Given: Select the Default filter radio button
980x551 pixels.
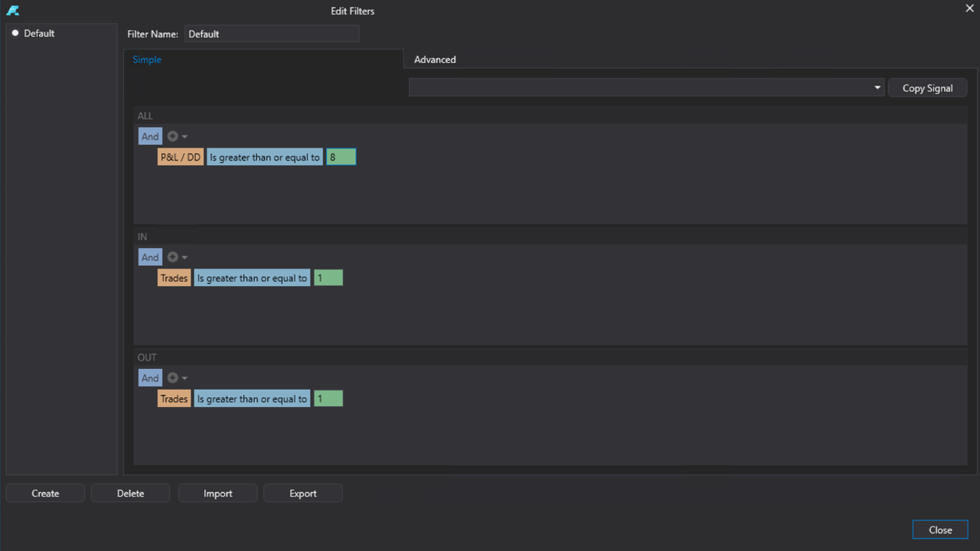Looking at the screenshot, I should [15, 33].
